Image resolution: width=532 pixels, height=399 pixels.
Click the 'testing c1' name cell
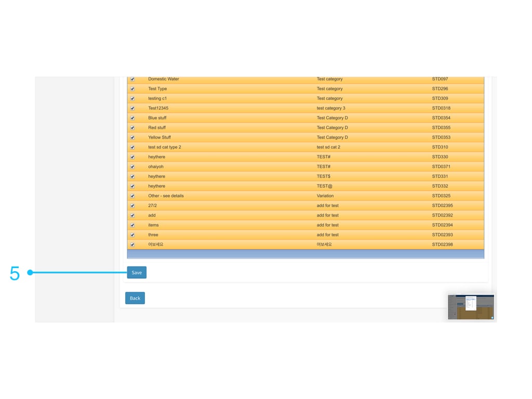click(x=157, y=98)
